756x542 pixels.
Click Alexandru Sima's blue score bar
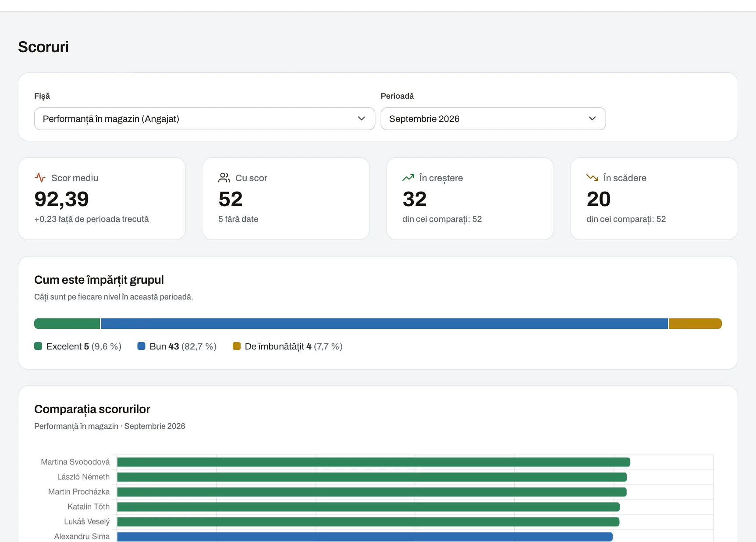tap(365, 536)
